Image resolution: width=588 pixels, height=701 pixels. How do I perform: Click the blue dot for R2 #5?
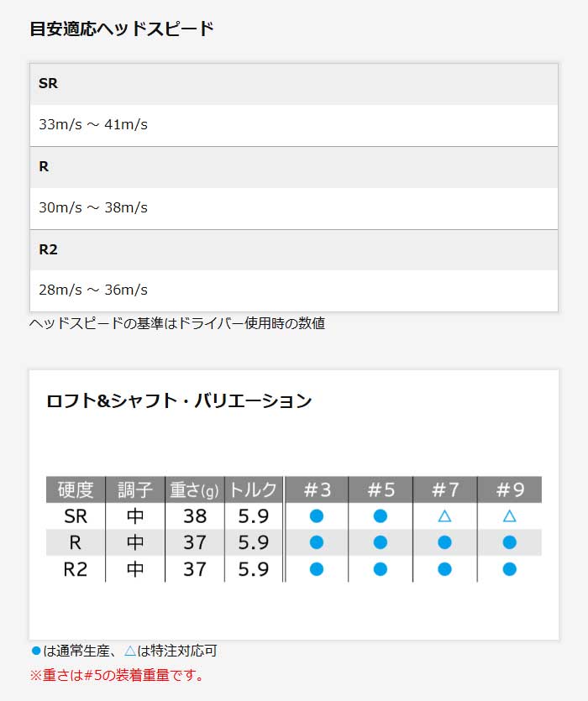[x=381, y=569]
